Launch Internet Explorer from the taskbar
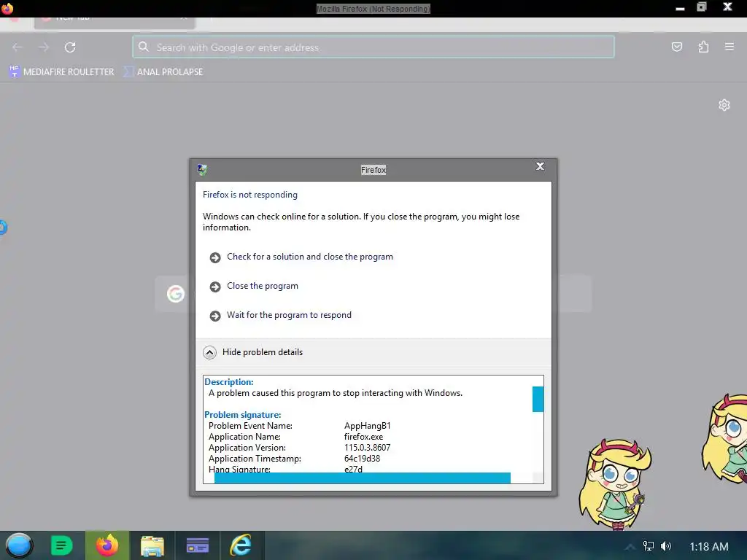This screenshot has height=560, width=747. click(x=241, y=545)
